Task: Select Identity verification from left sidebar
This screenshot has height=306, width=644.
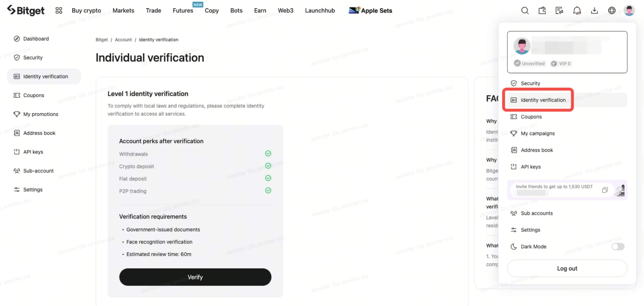Action: (45, 76)
